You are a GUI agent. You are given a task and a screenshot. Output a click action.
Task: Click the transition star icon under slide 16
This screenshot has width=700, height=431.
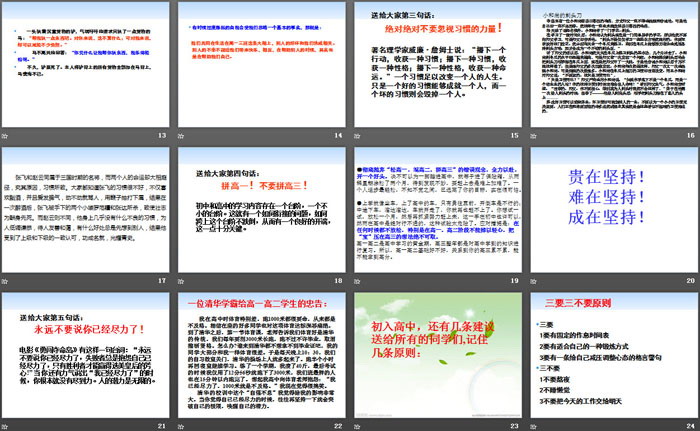click(x=533, y=136)
